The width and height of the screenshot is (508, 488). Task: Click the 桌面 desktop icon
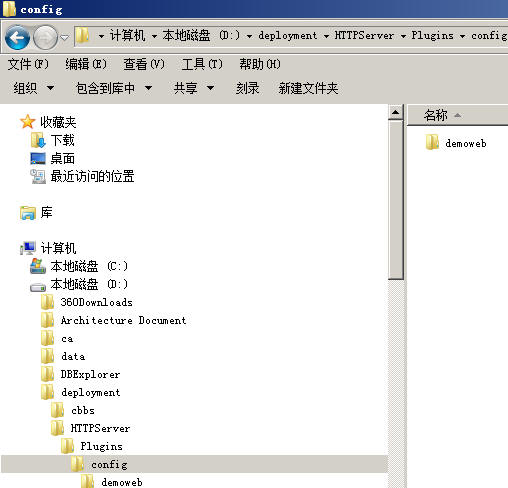coord(38,158)
